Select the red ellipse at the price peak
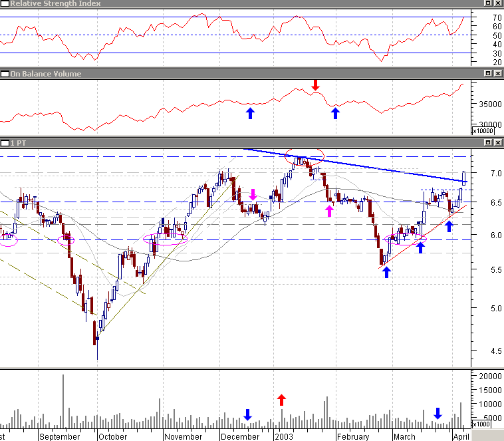504x441 pixels. [305, 157]
